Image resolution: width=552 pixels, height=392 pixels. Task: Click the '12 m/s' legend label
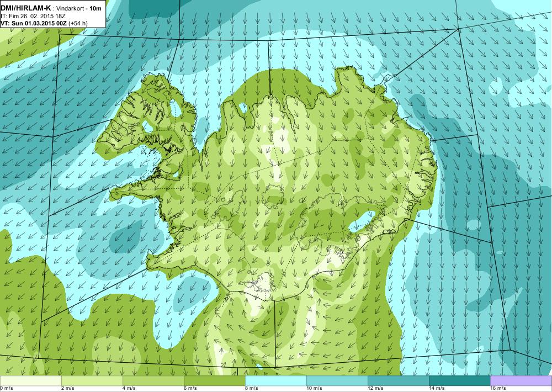(375, 389)
